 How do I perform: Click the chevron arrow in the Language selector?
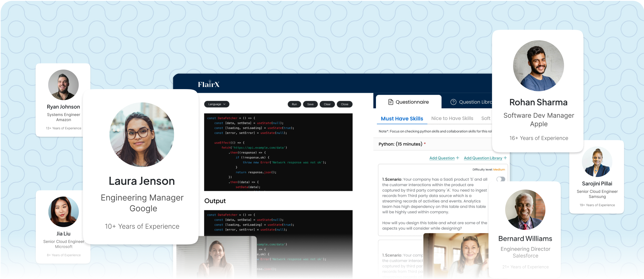pos(224,104)
